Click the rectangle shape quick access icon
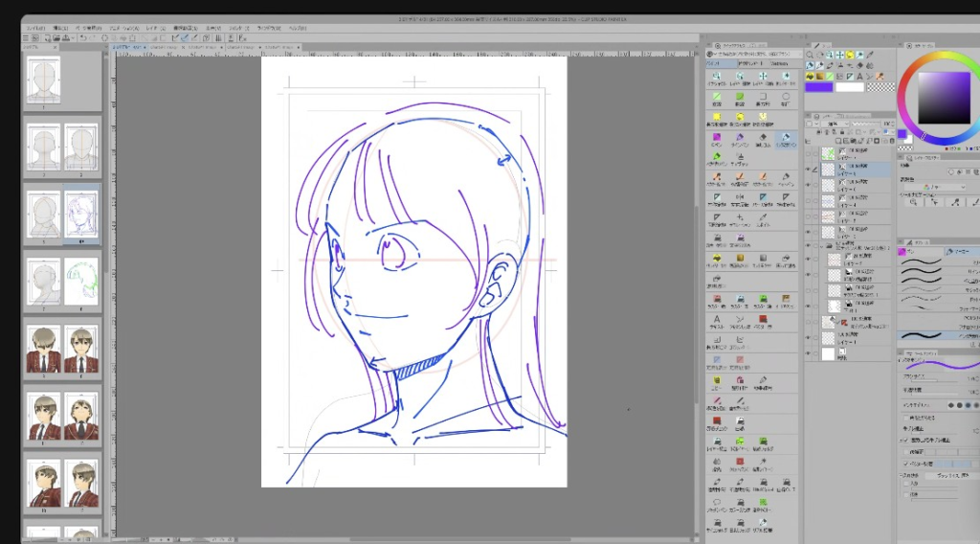980x544 pixels. 763,98
